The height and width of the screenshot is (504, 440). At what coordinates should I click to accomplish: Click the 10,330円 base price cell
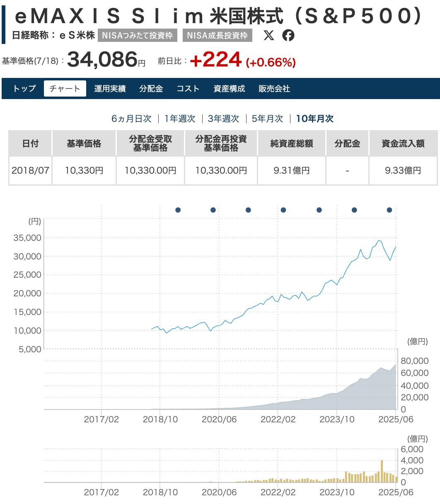[84, 170]
